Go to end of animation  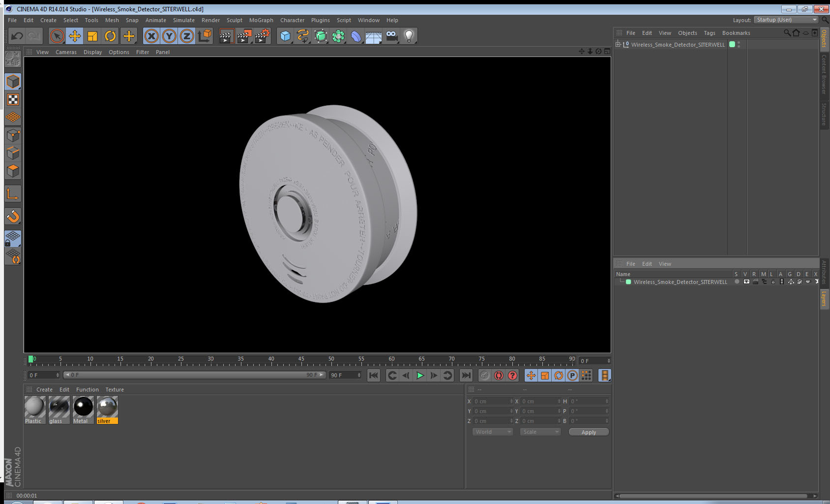point(466,375)
